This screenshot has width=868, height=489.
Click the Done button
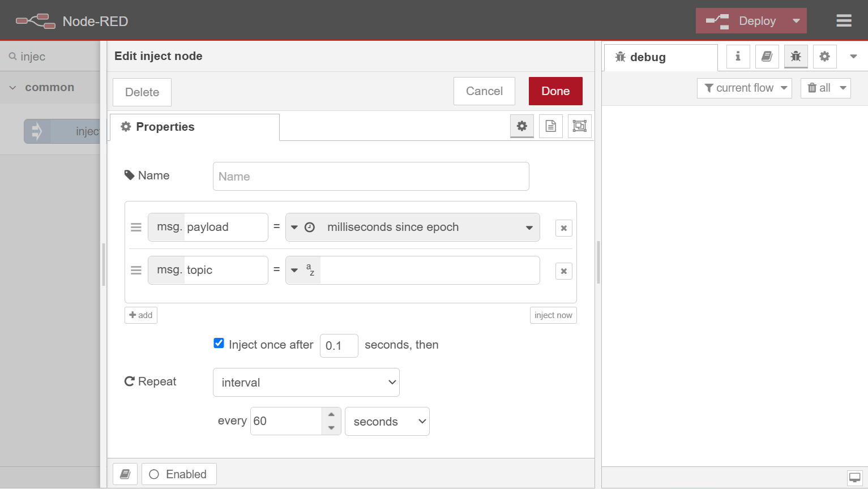pos(555,91)
